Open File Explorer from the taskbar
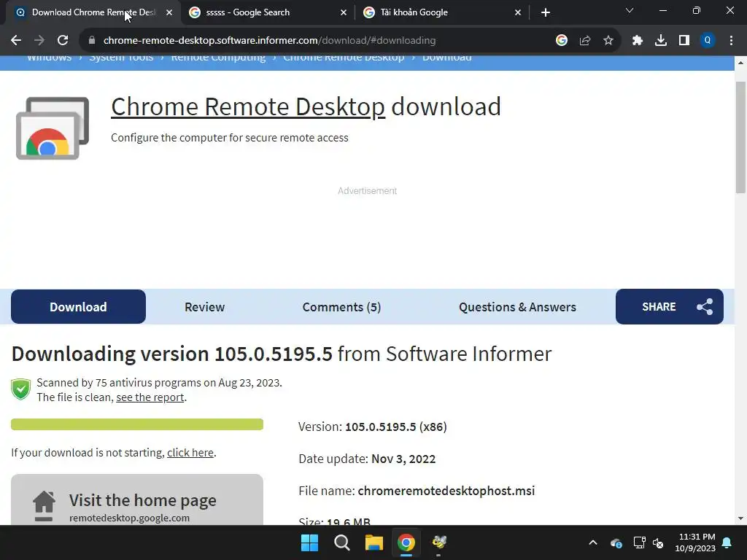Screen dimensions: 747x560 pyautogui.click(x=374, y=542)
